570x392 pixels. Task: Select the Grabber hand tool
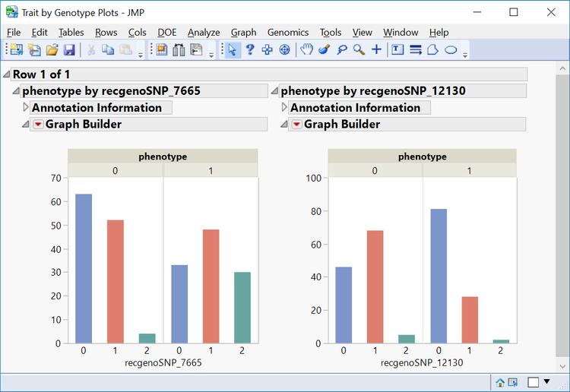click(x=307, y=49)
